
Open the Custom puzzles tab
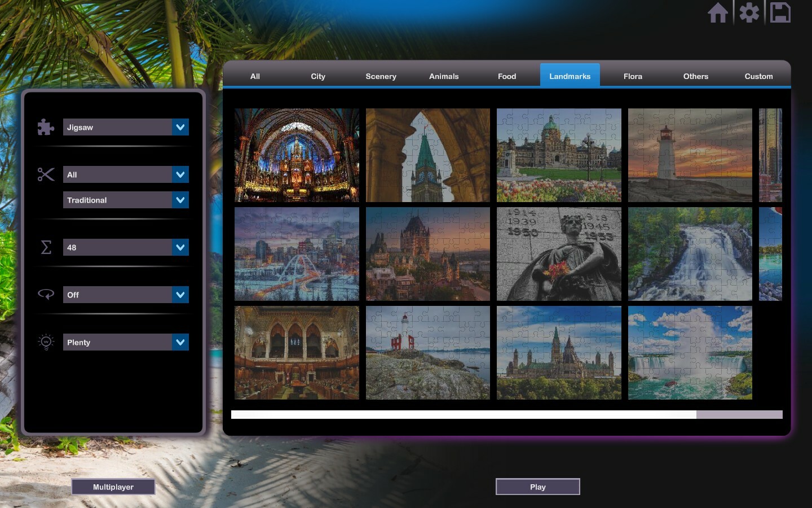[758, 76]
